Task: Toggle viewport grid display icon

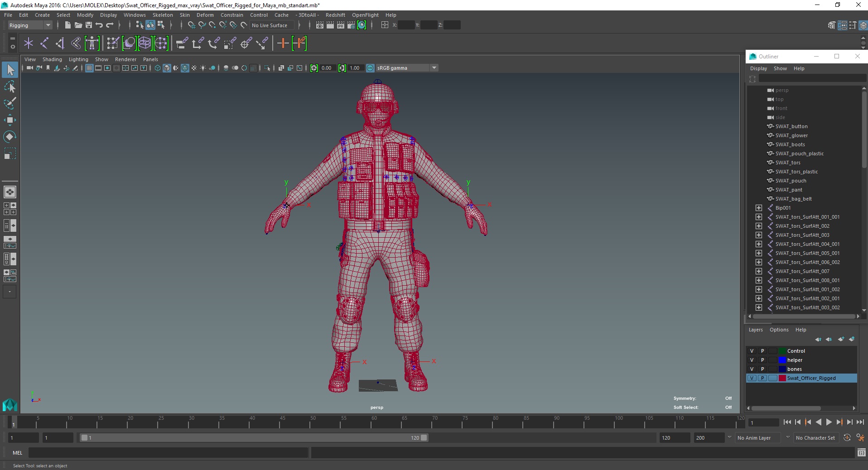Action: point(89,68)
